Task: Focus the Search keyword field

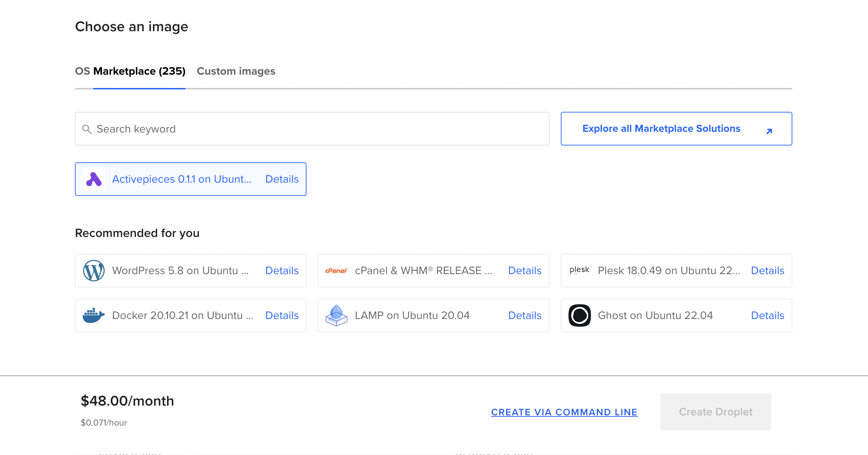Action: pos(312,129)
